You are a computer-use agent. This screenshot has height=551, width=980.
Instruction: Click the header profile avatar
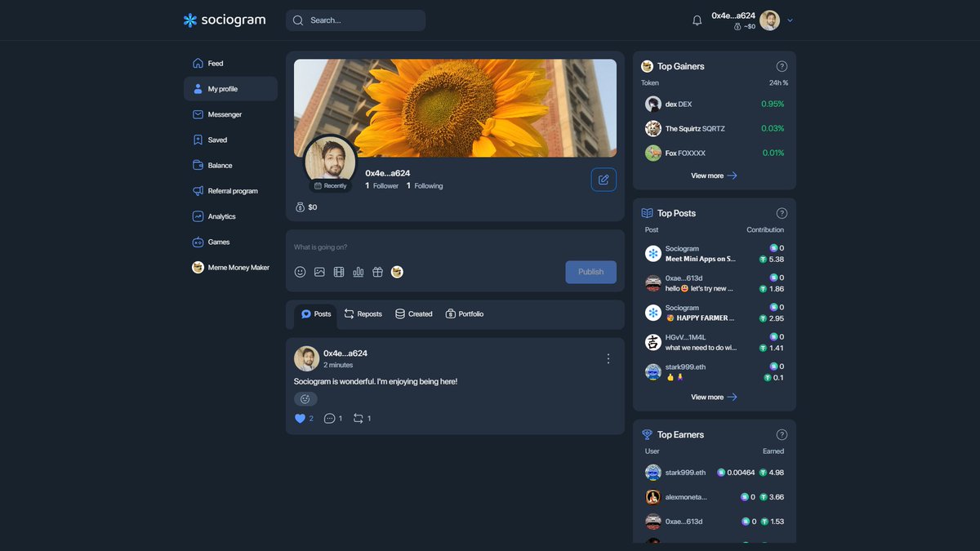769,20
